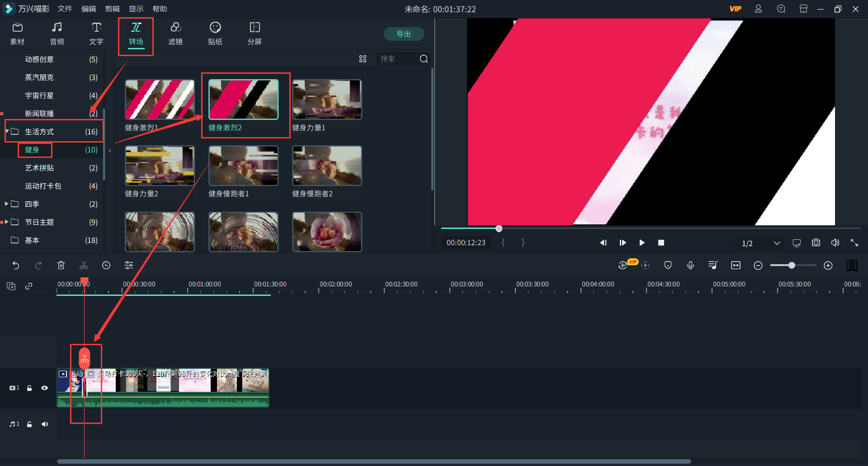
Task: Open the speed clock tool
Action: pyautogui.click(x=106, y=266)
